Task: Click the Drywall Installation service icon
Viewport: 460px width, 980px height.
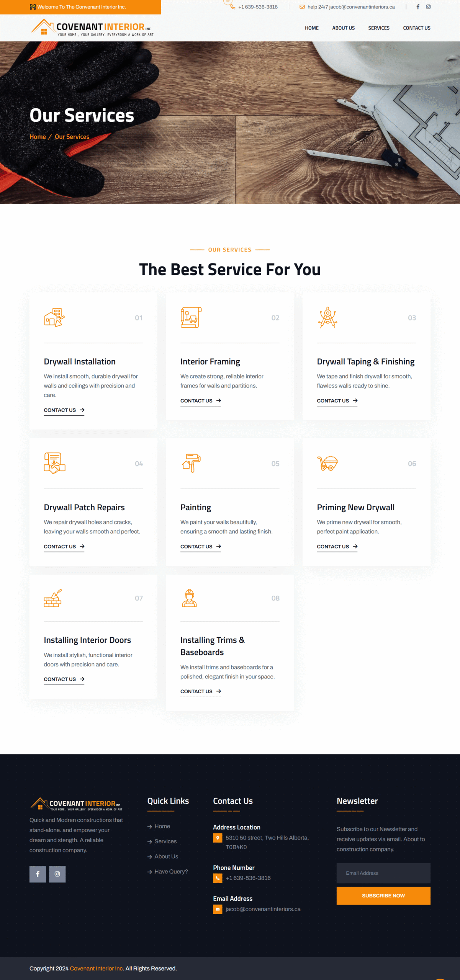Action: pyautogui.click(x=54, y=317)
